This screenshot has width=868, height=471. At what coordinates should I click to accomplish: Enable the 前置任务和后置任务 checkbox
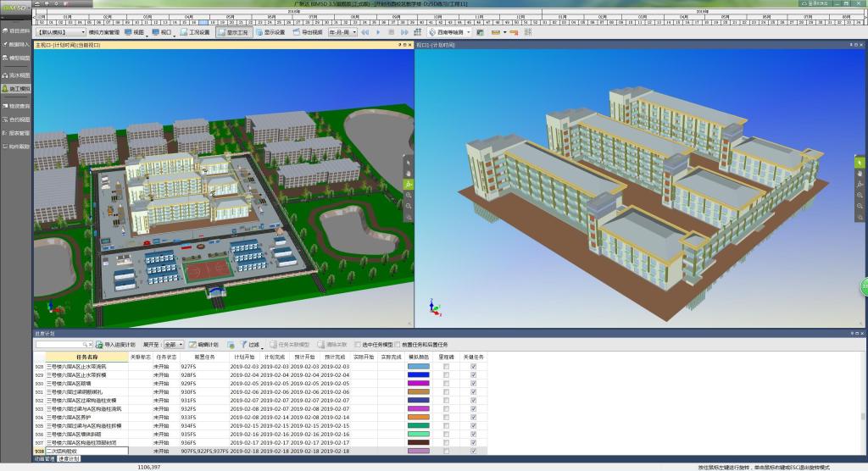click(x=398, y=345)
